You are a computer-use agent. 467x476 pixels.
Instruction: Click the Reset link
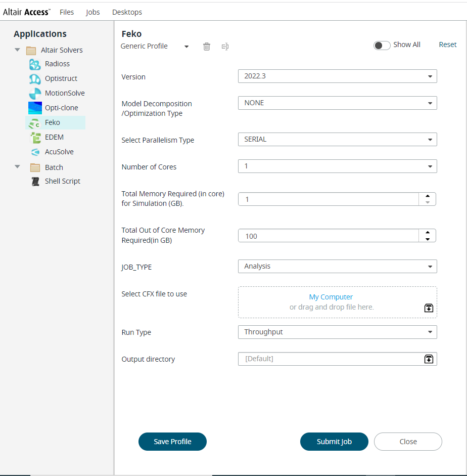coord(448,45)
